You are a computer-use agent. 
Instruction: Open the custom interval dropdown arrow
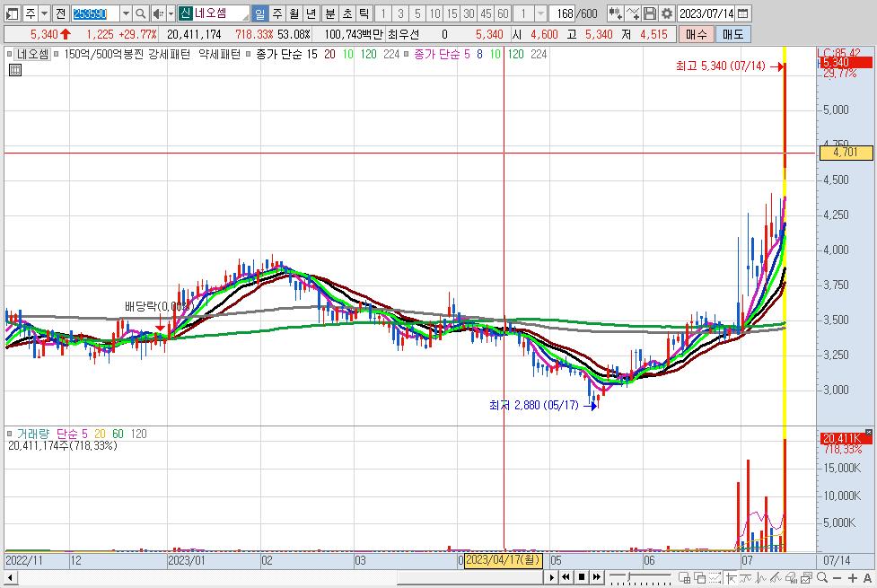(541, 13)
